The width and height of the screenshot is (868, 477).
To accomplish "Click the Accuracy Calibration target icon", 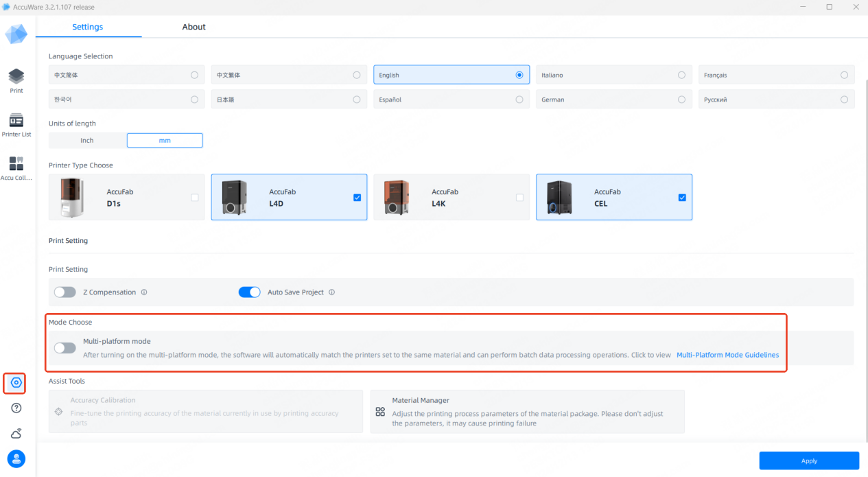I will click(58, 412).
